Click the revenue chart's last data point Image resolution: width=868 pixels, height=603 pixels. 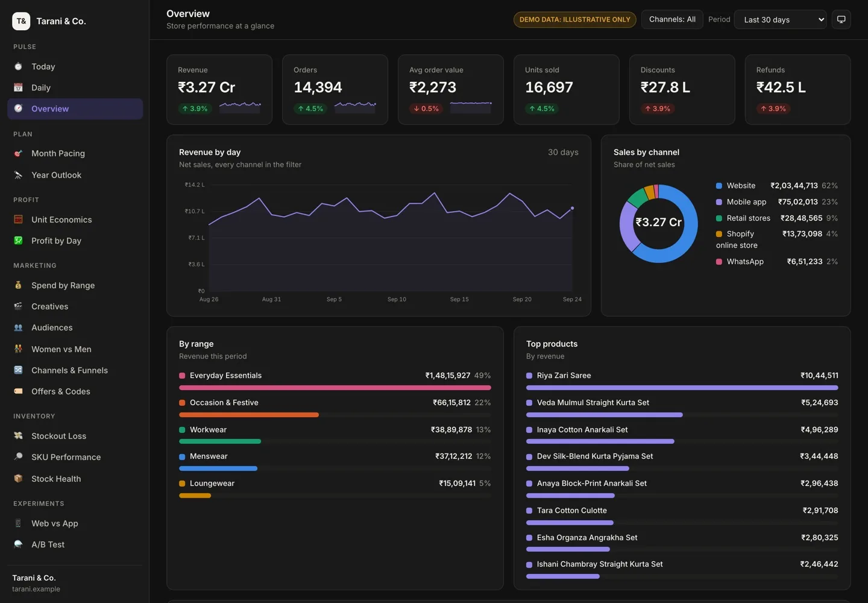572,208
